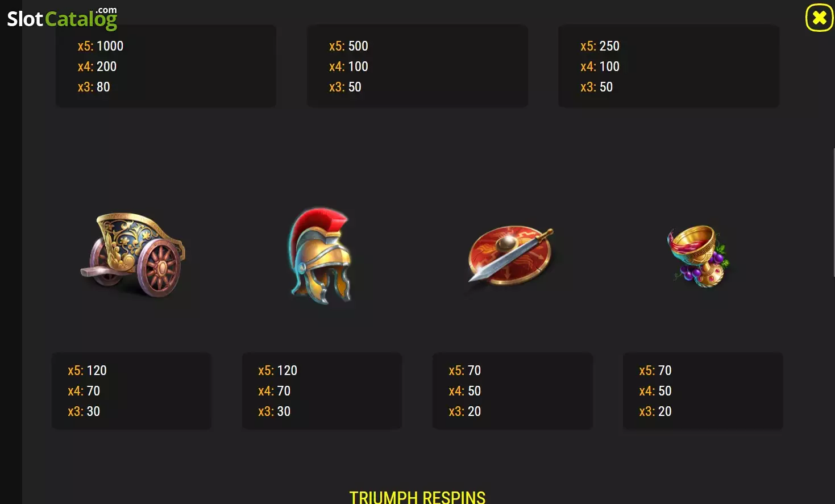Click the golden chariot symbol
The height and width of the screenshot is (504, 835).
click(x=133, y=255)
